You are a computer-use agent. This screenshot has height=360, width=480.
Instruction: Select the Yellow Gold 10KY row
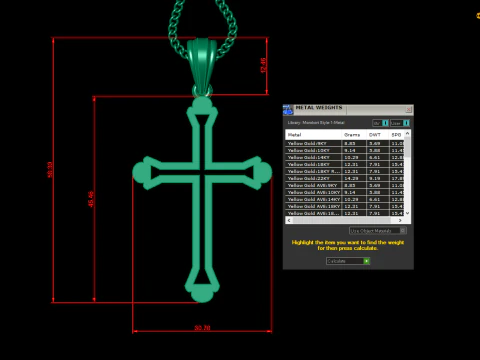point(345,150)
